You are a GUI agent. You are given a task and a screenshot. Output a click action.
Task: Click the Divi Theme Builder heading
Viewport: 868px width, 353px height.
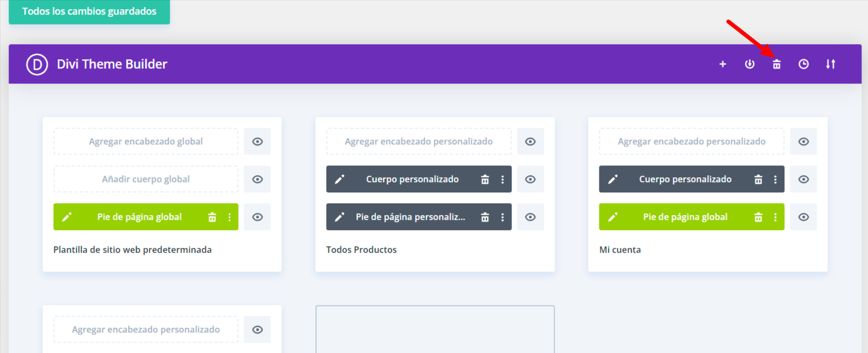pos(112,64)
